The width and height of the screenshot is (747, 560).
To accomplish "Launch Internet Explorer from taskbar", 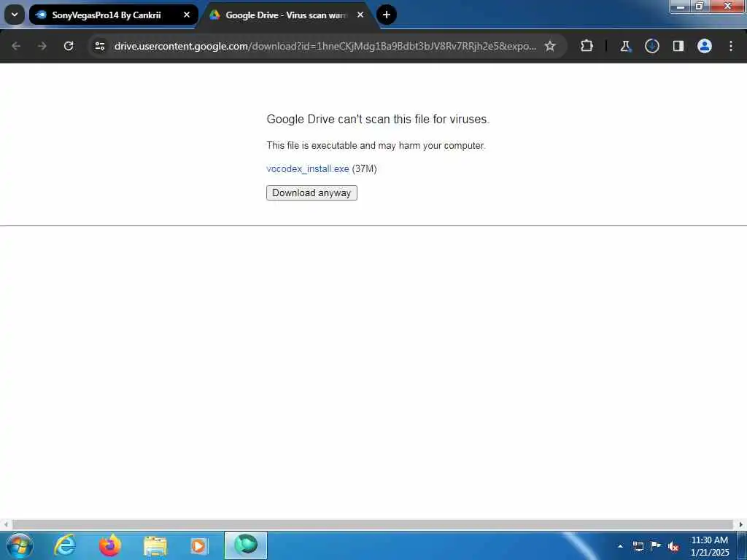I will [65, 545].
